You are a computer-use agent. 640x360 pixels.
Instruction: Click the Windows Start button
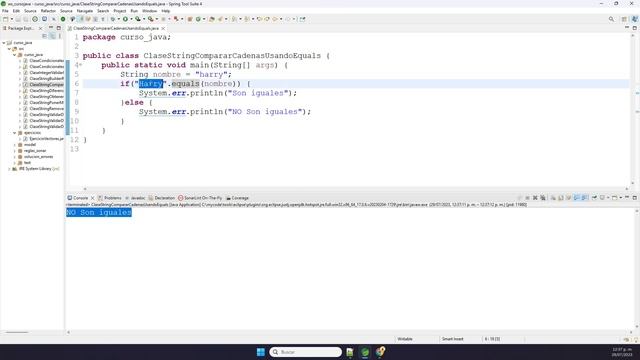pos(261,352)
